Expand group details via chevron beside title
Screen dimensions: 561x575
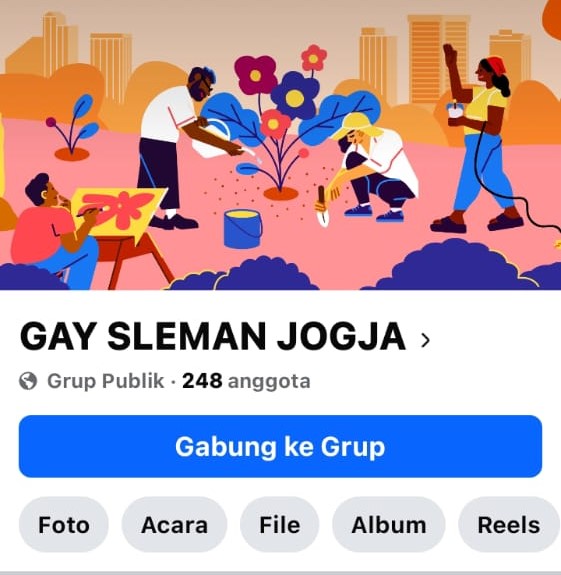tap(425, 340)
